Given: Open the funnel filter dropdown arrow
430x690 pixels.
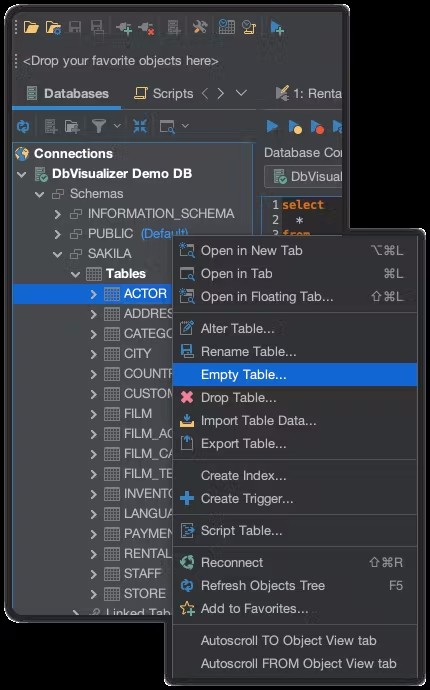Looking at the screenshot, I should pos(117,126).
